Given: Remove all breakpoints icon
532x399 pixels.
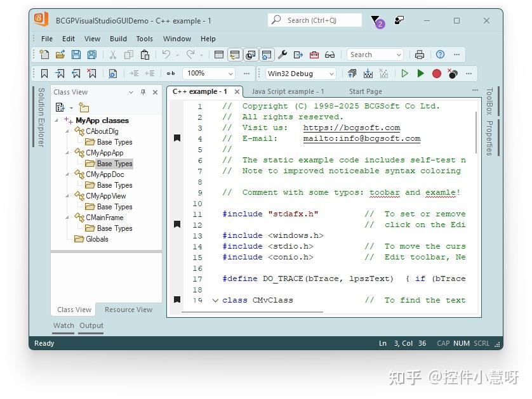Looking at the screenshot, I should 453,74.
